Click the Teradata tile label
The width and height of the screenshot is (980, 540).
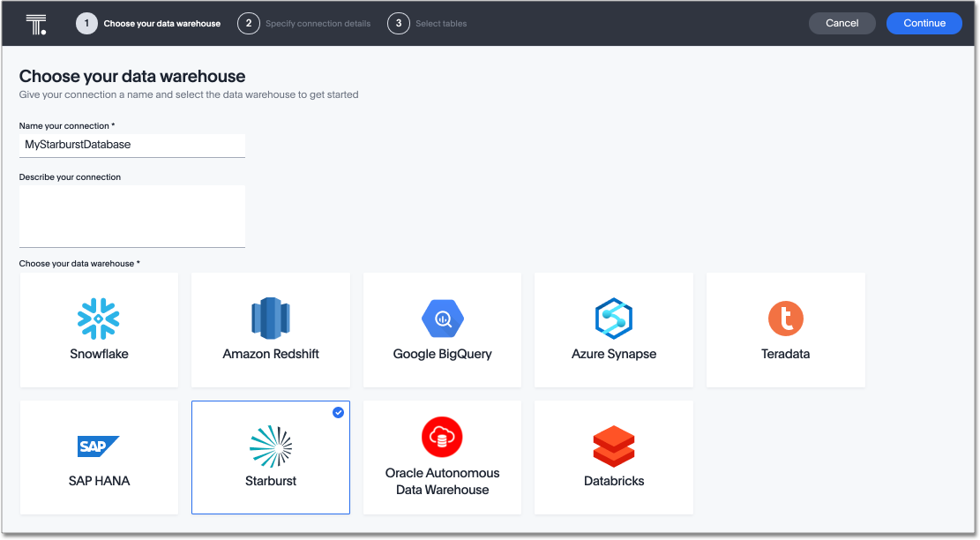click(x=785, y=354)
